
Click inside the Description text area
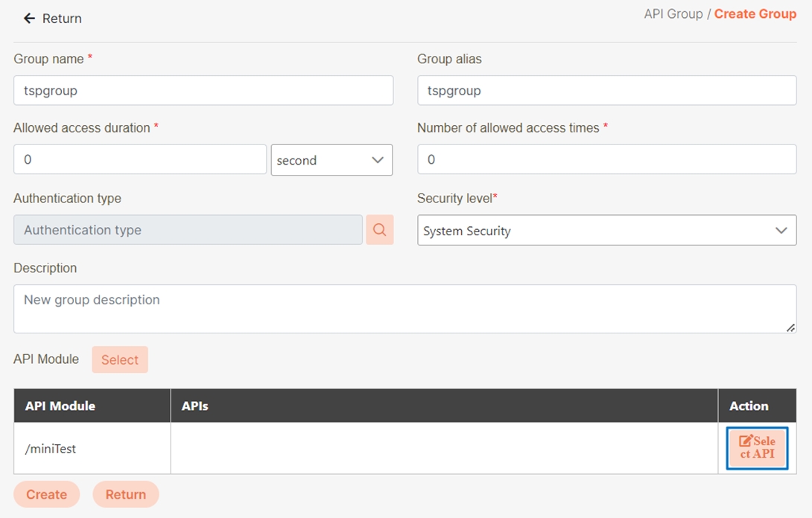click(x=404, y=308)
